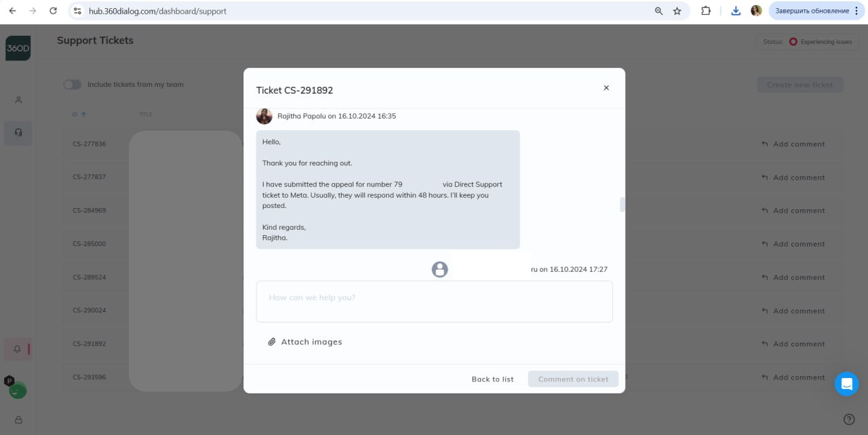
Task: Open the notifications bell in the sidebar
Action: (x=16, y=348)
